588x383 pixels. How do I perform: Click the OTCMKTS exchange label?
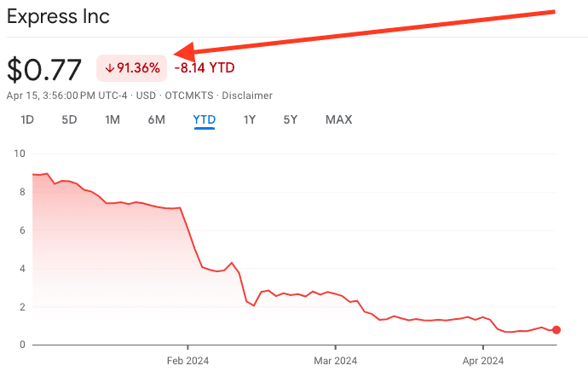[x=189, y=96]
